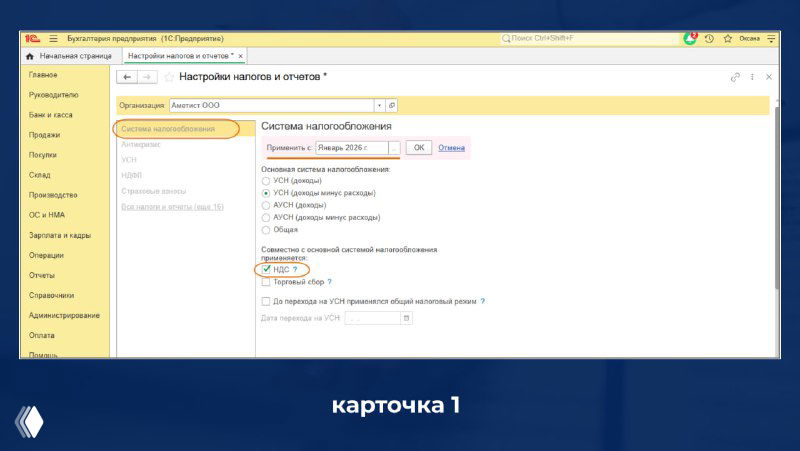Click Все налоги и отчеты link
Image resolution: width=800 pixels, height=451 pixels.
click(x=172, y=207)
